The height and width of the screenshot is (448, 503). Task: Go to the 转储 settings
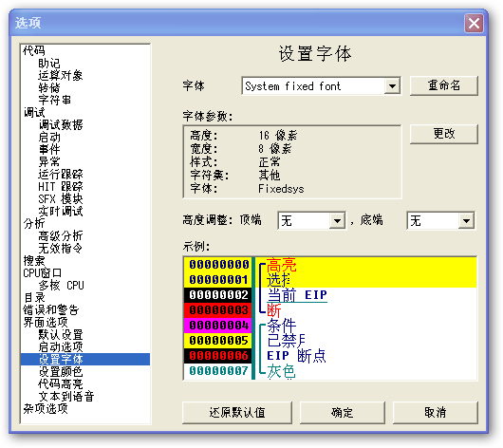[x=49, y=87]
